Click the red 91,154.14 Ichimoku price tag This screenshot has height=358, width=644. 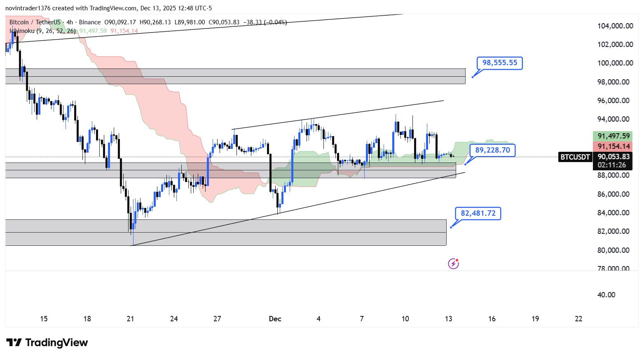614,146
